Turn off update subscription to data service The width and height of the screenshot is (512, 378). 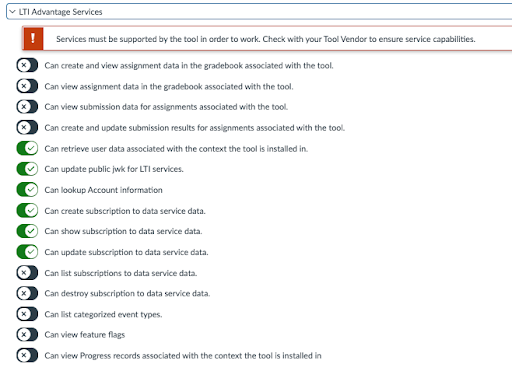click(x=27, y=252)
